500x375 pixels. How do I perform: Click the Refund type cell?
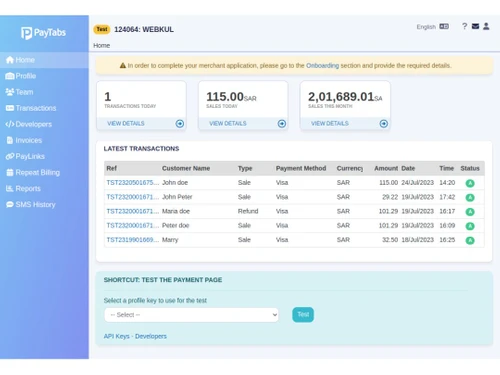pyautogui.click(x=248, y=211)
